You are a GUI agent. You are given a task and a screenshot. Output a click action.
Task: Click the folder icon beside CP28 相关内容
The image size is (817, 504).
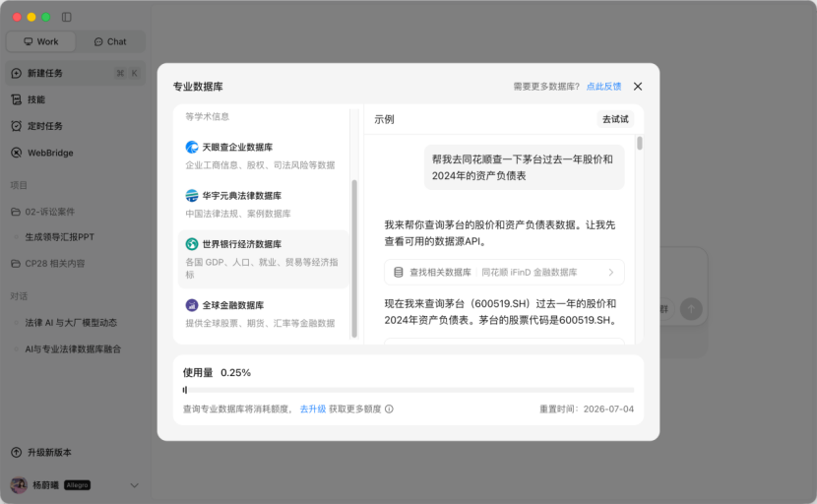click(x=16, y=263)
